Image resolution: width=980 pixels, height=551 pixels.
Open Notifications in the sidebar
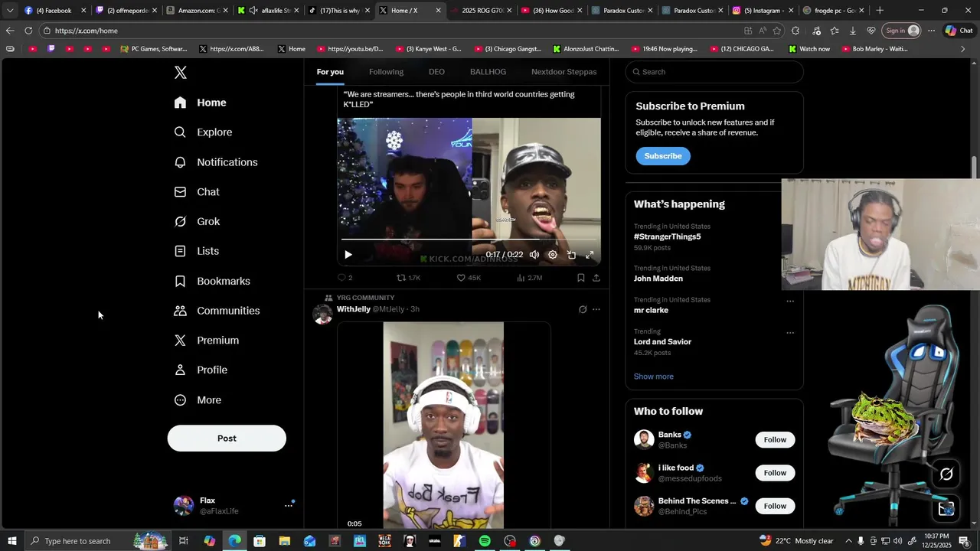(216, 162)
